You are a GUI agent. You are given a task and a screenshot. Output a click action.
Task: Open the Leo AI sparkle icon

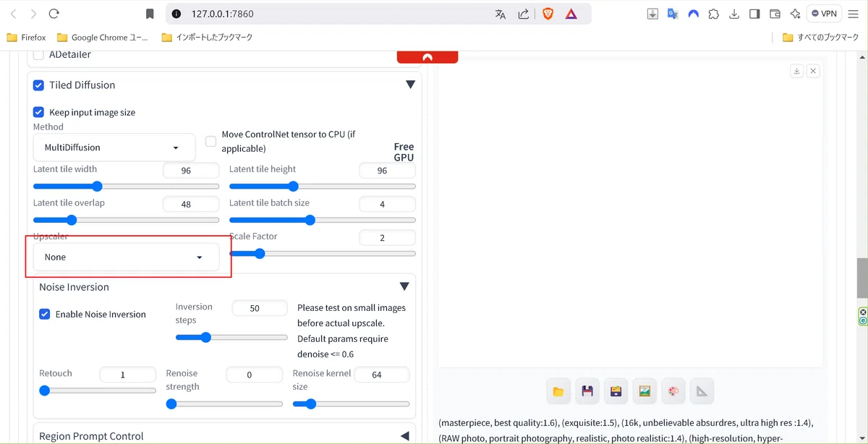pos(795,14)
